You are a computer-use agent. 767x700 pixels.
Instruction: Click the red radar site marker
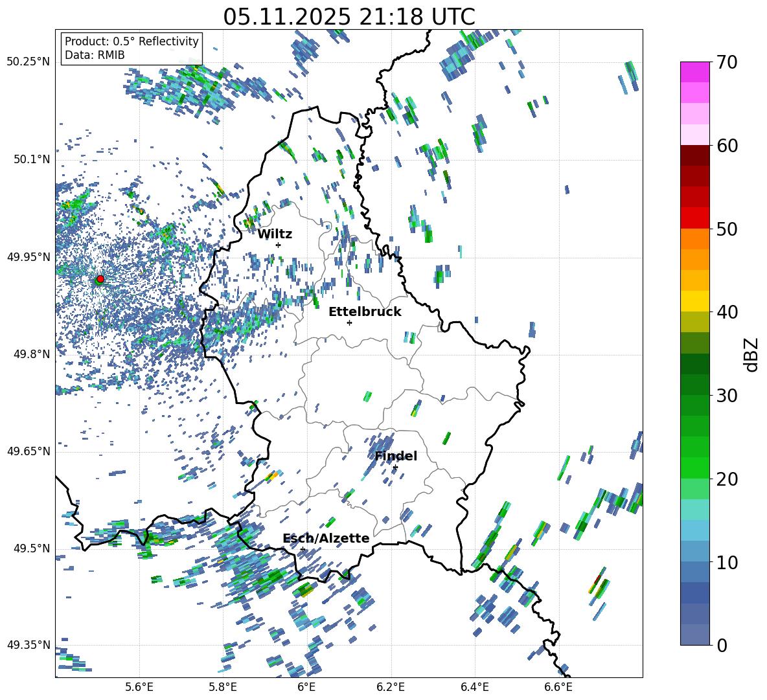(100, 278)
